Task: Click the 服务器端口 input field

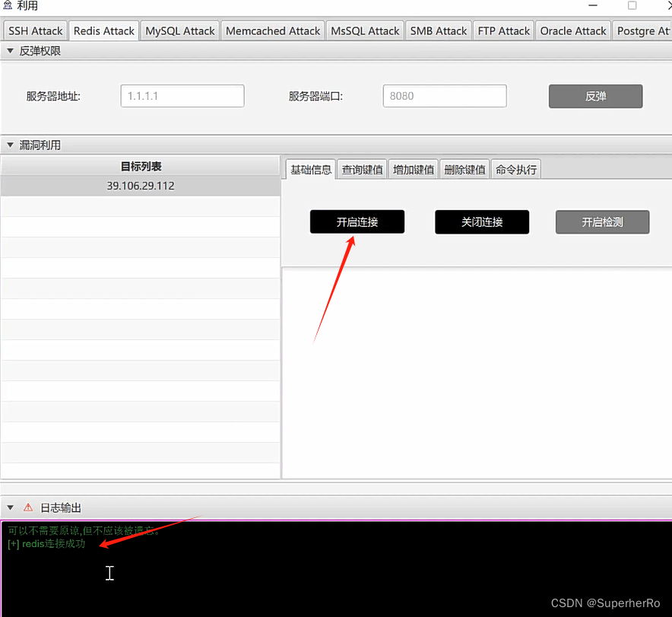Action: [x=445, y=96]
